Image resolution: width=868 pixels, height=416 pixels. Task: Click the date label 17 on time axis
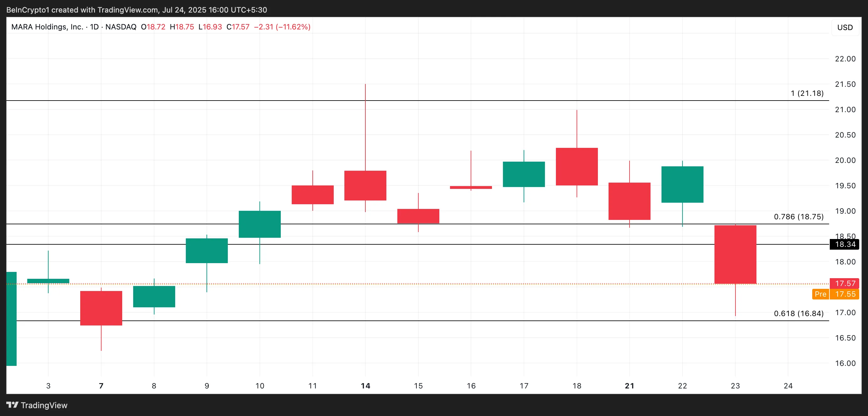coord(524,386)
